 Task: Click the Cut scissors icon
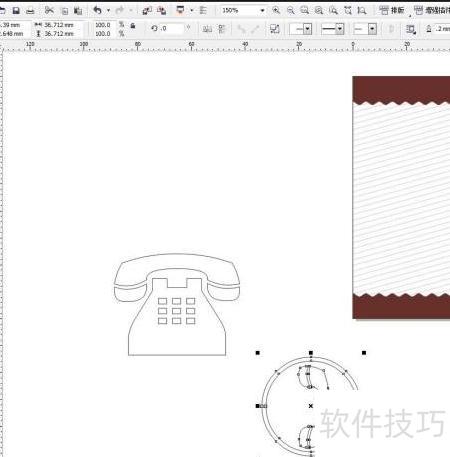pyautogui.click(x=49, y=10)
